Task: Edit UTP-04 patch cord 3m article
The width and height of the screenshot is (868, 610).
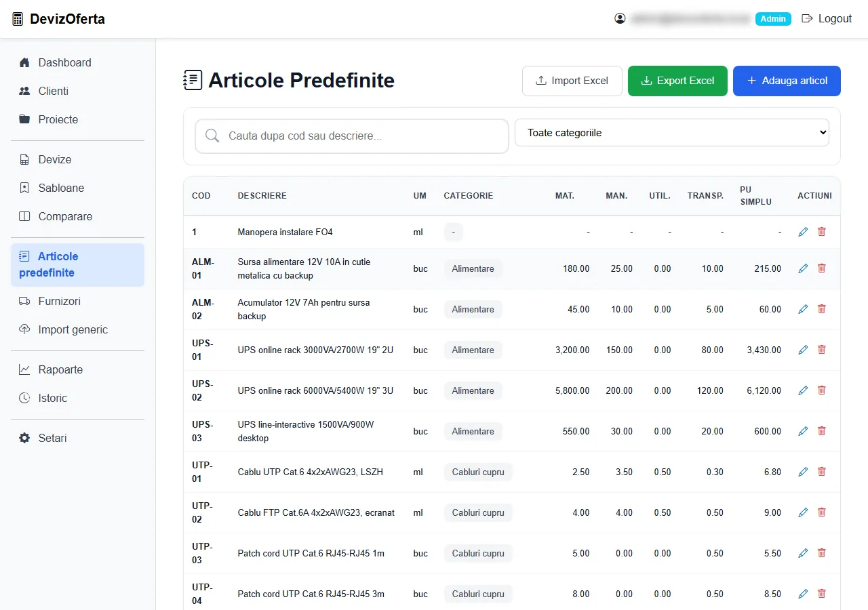Action: coord(803,594)
